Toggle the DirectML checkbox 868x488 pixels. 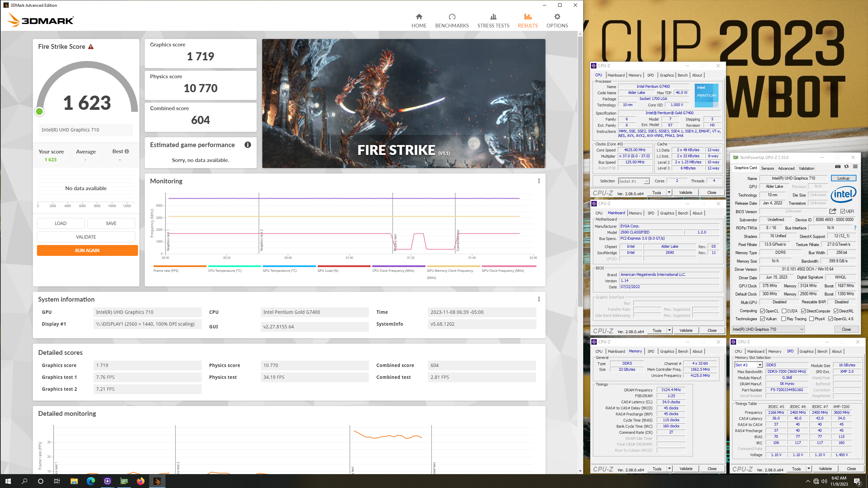pyautogui.click(x=836, y=311)
